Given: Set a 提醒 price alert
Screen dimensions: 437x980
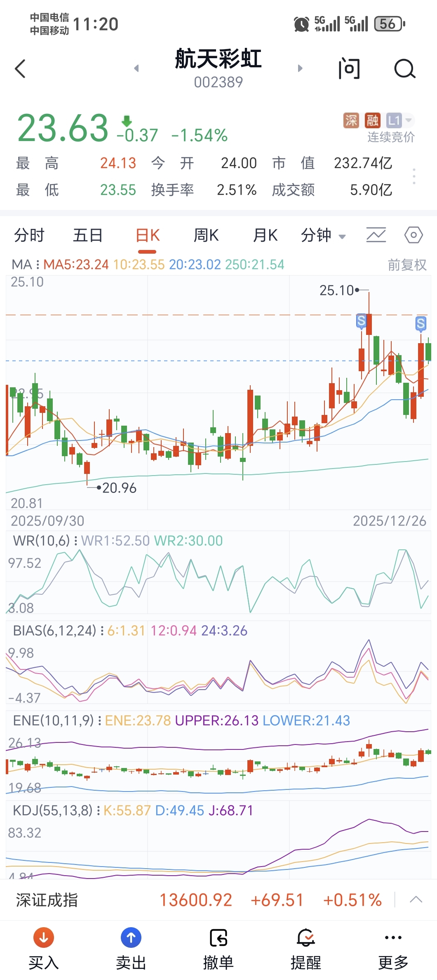Looking at the screenshot, I should click(x=306, y=949).
